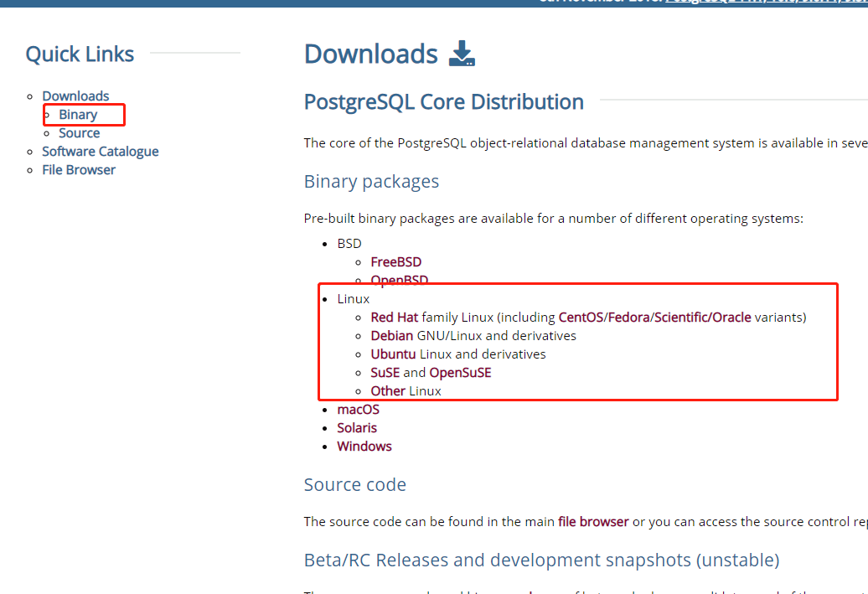Open the Fedora variant link
868x594 pixels.
(x=629, y=318)
